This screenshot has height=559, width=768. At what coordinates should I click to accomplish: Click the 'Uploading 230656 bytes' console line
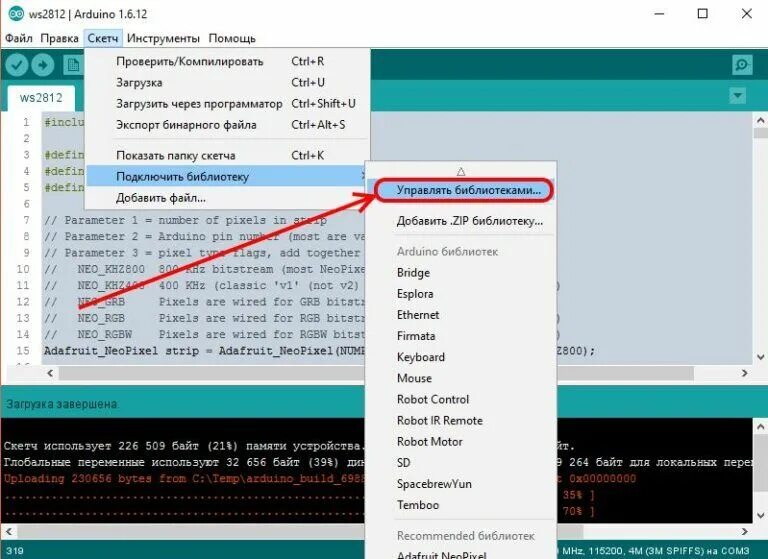click(184, 479)
